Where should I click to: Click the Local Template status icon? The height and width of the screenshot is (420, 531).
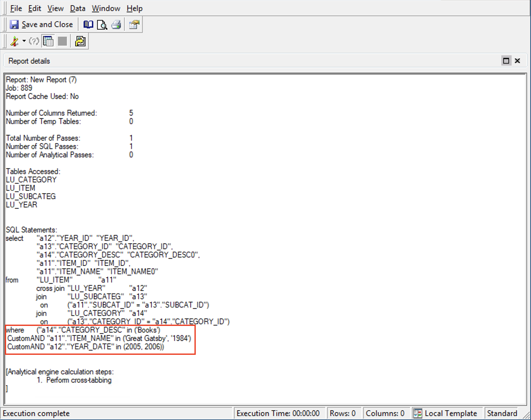point(418,413)
